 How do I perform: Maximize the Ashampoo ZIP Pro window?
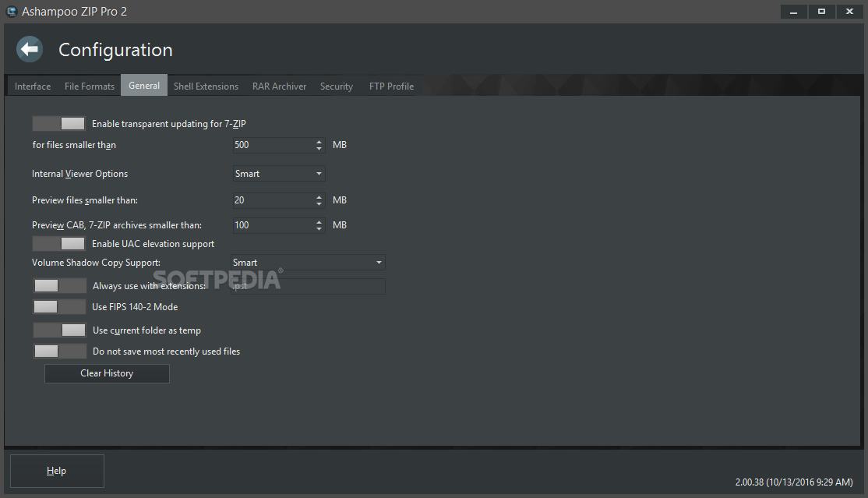(821, 12)
